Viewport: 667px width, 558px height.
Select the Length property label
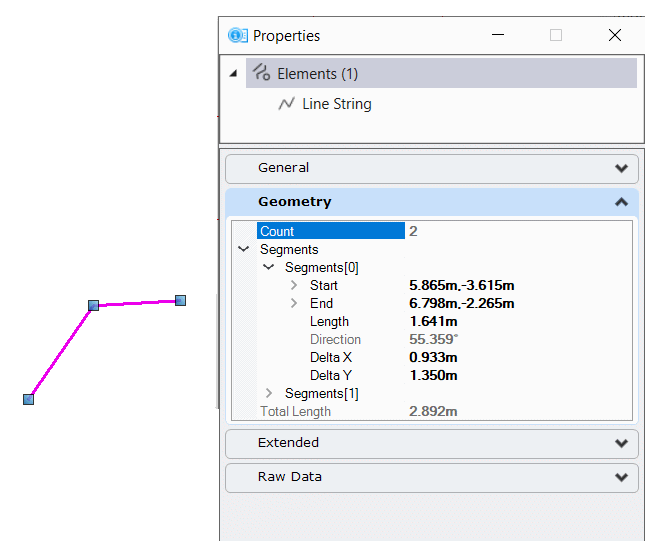[x=329, y=322]
